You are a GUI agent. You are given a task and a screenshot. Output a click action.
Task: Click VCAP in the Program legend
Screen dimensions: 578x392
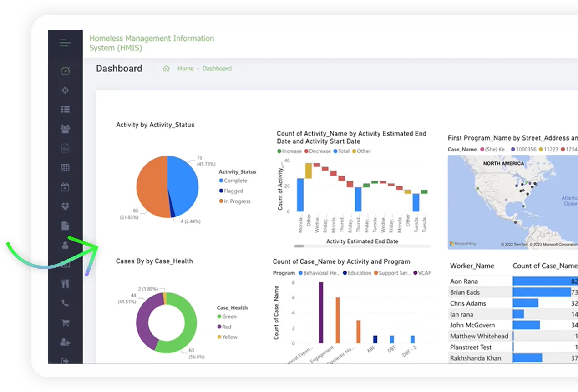click(x=424, y=273)
